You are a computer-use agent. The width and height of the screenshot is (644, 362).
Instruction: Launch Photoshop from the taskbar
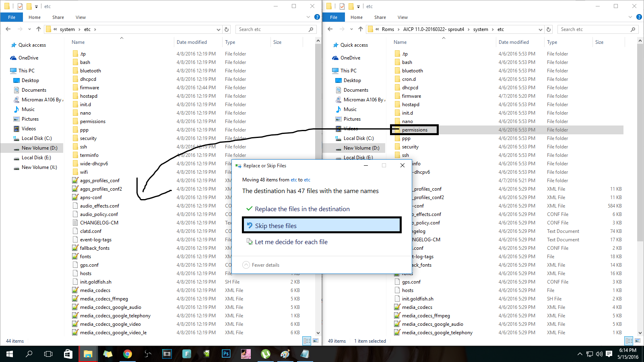[x=226, y=354]
